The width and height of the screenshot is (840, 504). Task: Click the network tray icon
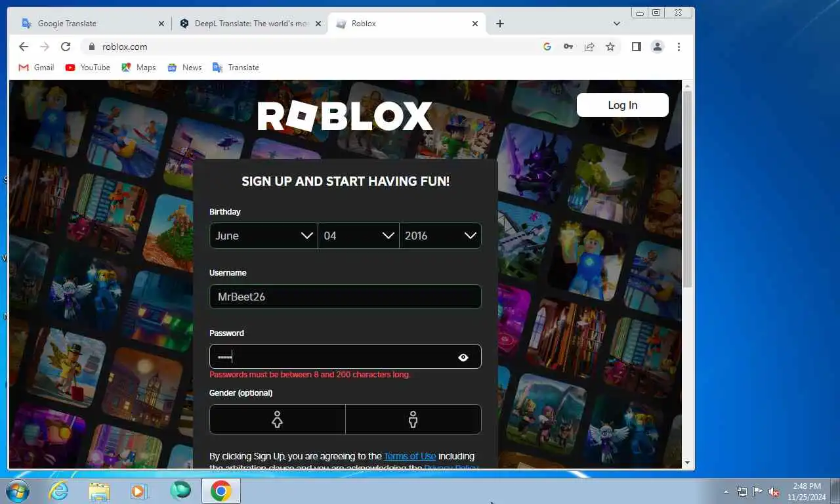click(x=742, y=492)
